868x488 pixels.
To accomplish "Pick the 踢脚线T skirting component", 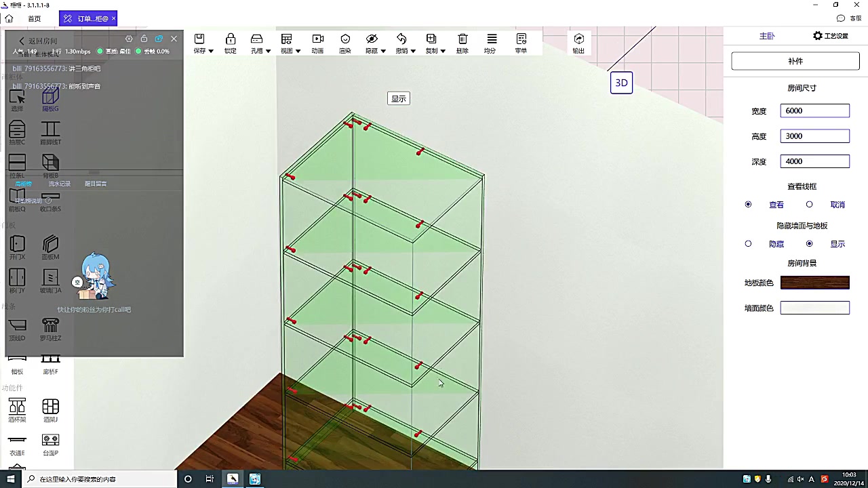I will (x=50, y=134).
